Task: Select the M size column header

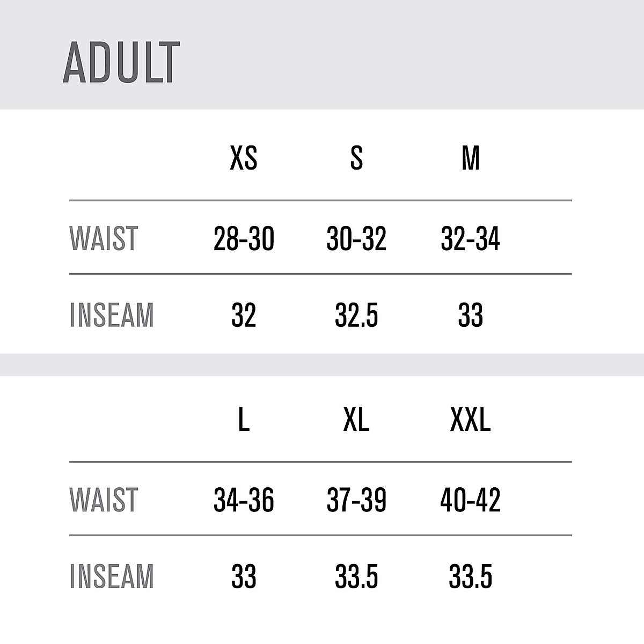Action: pos(471,158)
